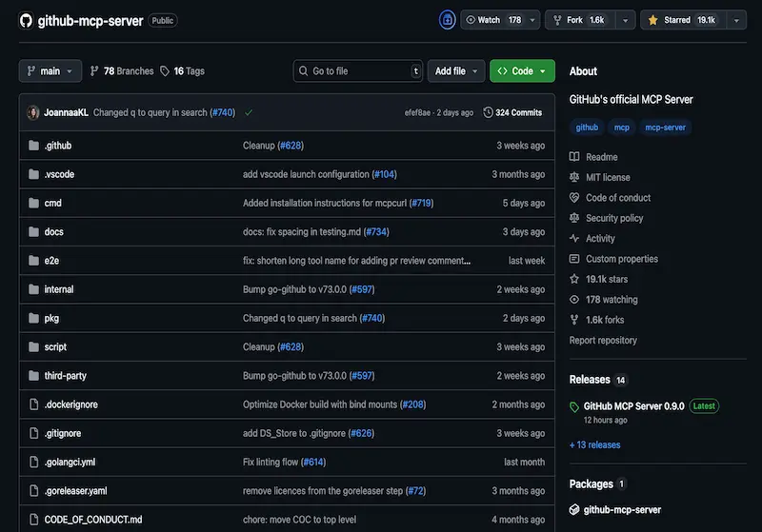Click the Code of conduct heart icon
Viewport: 762px width, 532px height.
pyautogui.click(x=574, y=198)
